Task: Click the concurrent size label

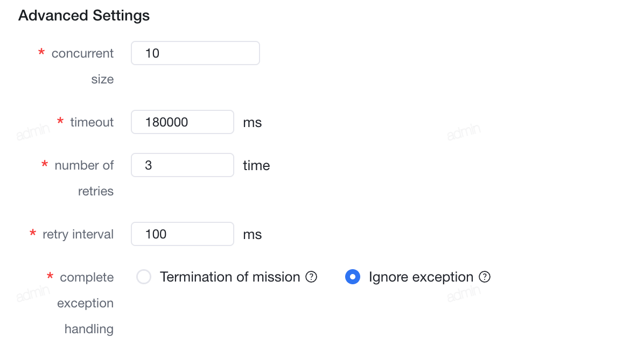Action: click(x=82, y=66)
